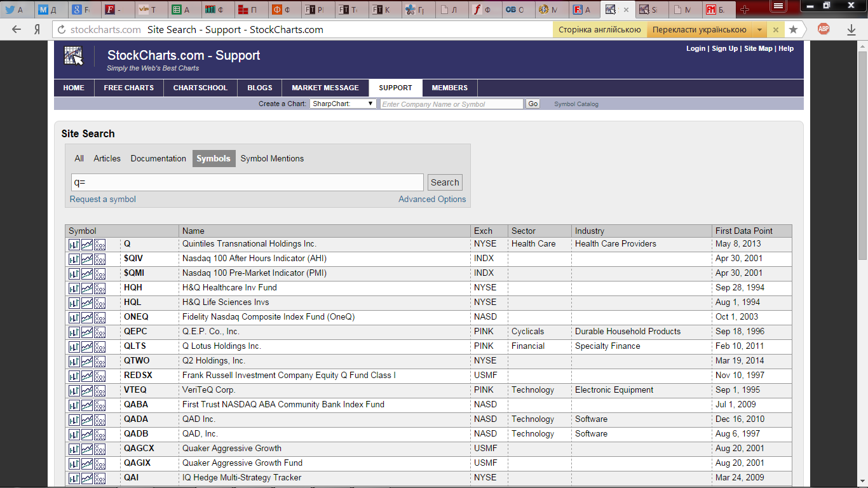The image size is (868, 488).
Task: Open the ChartSchool navigation menu item
Action: pos(200,88)
